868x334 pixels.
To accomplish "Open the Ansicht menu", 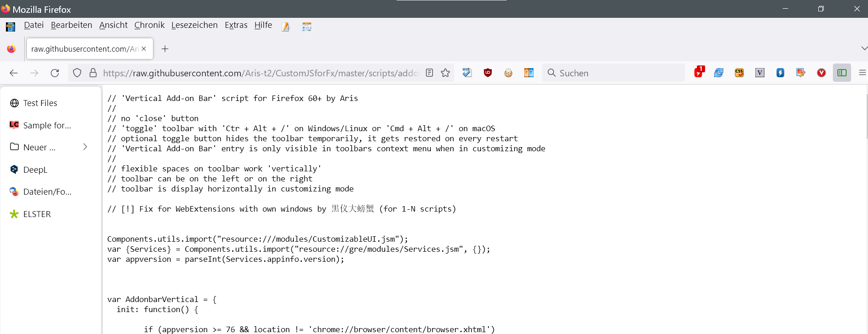I will (x=114, y=25).
